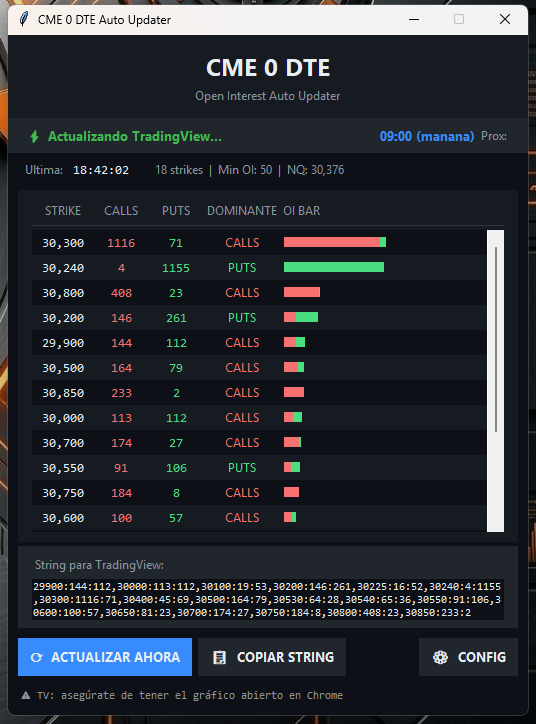Click calls value 408
Screen dimensions: 536x724
pos(121,293)
